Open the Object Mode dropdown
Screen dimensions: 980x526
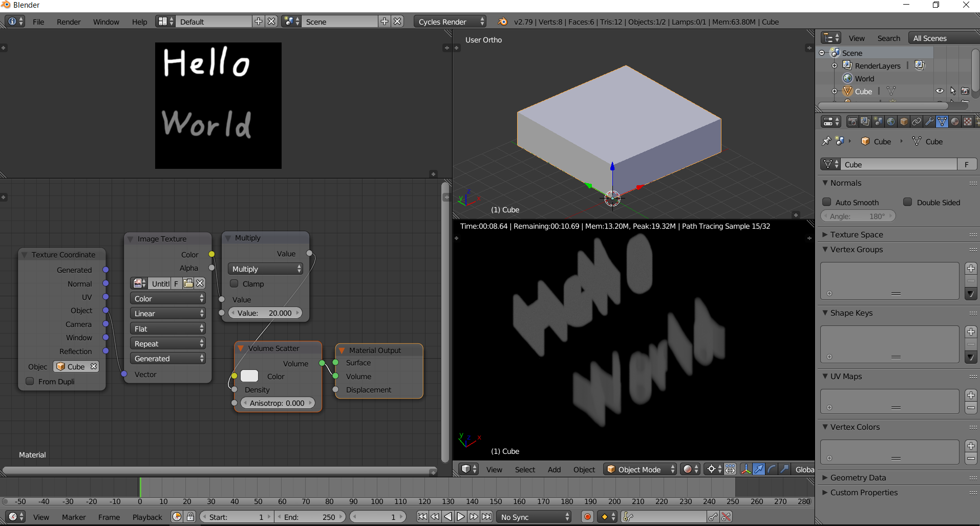tap(640, 469)
